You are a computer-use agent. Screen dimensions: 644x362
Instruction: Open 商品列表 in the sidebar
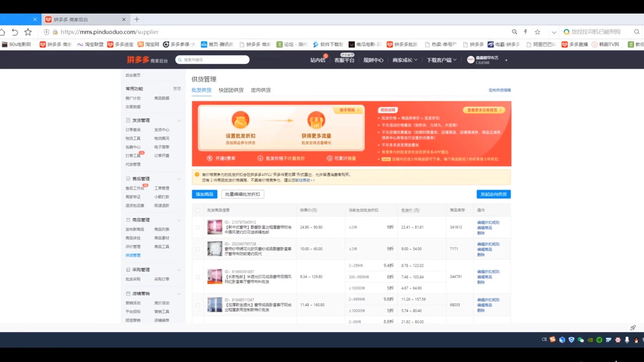162,229
